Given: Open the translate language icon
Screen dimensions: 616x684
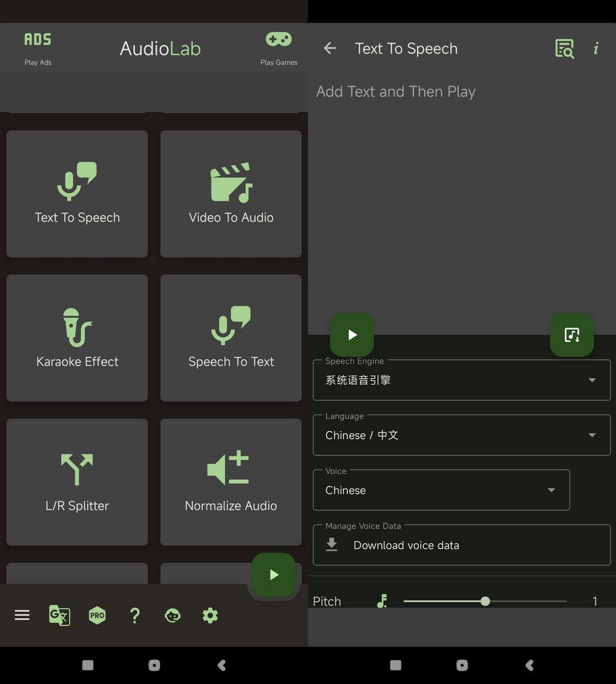Looking at the screenshot, I should tap(59, 615).
